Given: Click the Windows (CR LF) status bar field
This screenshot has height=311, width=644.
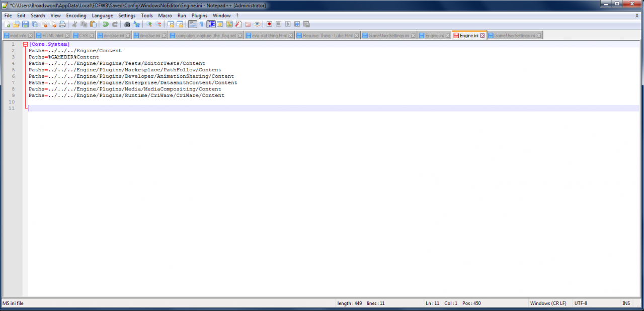Looking at the screenshot, I should 548,303.
